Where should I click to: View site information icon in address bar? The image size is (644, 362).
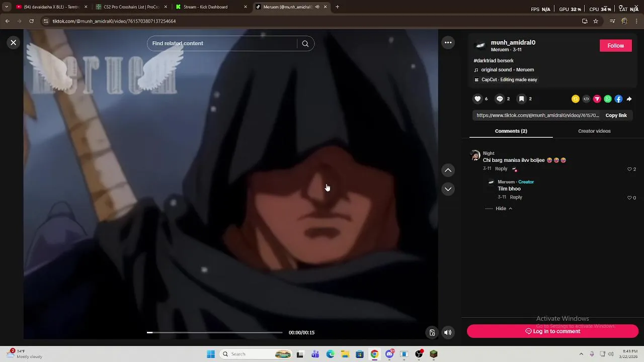46,21
